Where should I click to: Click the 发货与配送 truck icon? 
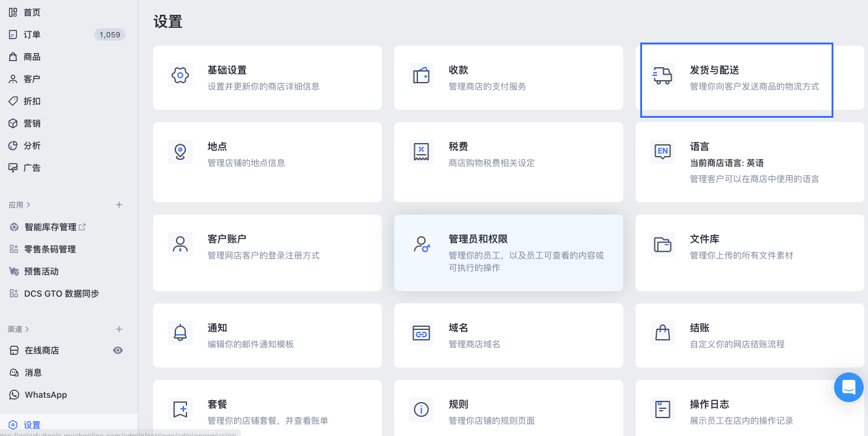tap(662, 75)
